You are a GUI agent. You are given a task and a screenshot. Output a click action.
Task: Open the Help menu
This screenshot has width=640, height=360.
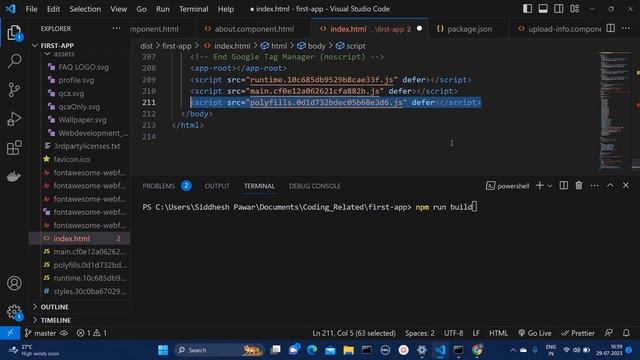coord(225,9)
